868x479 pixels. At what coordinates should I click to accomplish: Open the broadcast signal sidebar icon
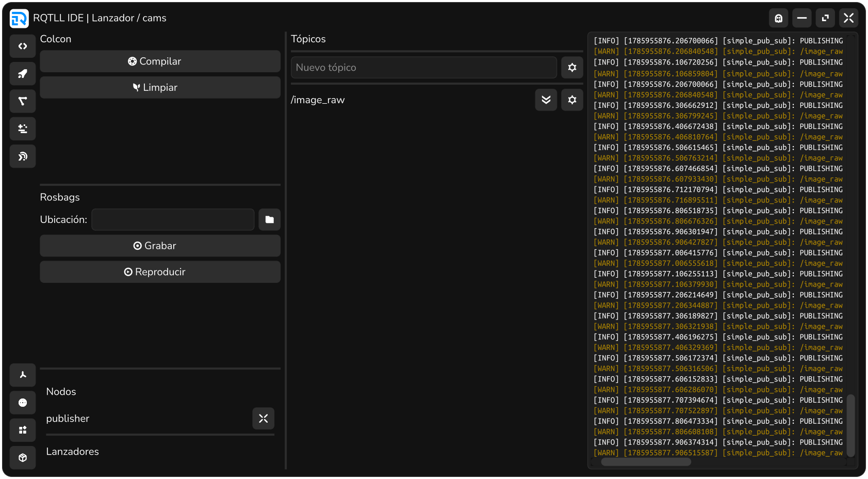[x=23, y=156]
